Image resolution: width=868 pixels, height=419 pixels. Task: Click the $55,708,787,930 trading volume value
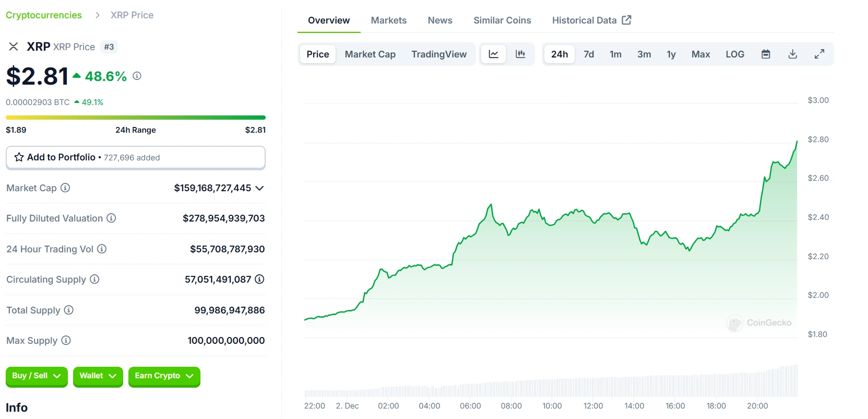coord(227,249)
